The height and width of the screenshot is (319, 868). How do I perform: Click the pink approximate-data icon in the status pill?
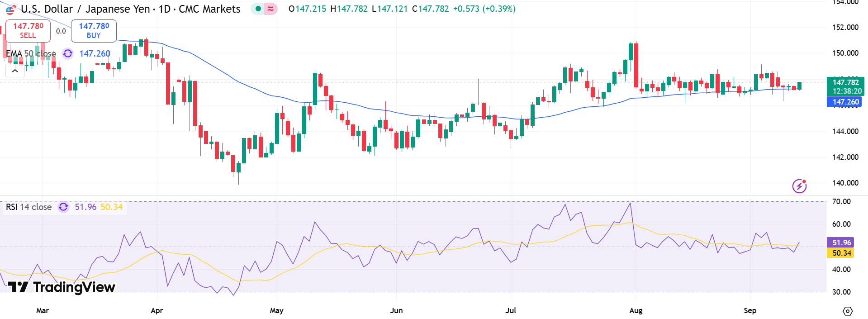coord(270,9)
